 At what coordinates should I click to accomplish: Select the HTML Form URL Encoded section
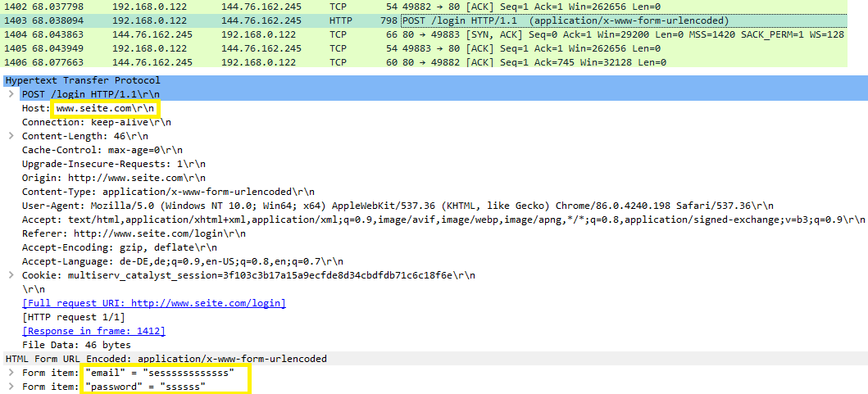click(166, 359)
